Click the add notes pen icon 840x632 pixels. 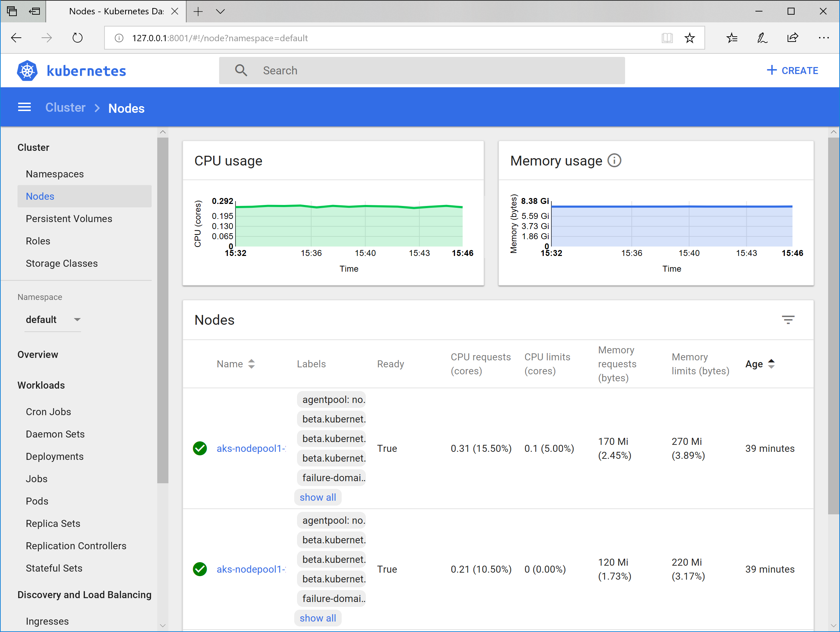[x=762, y=38]
